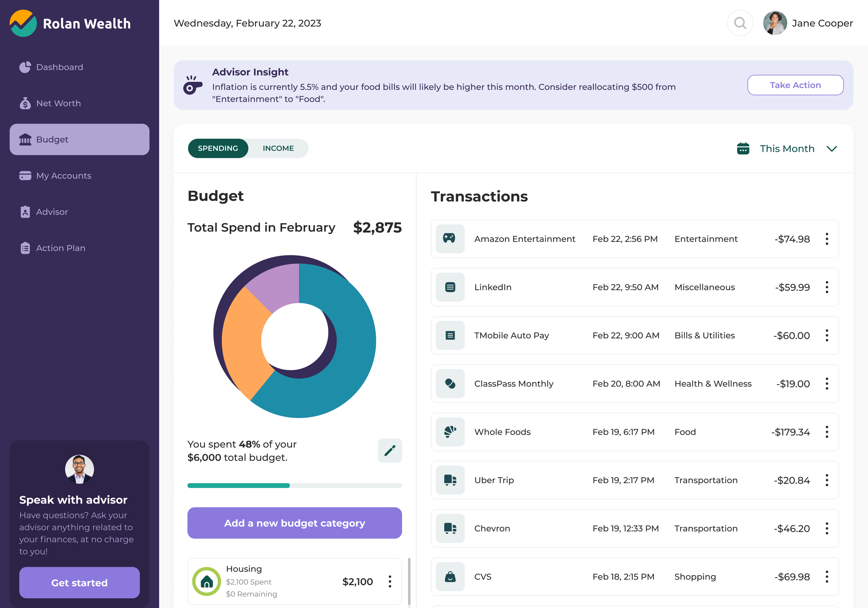Switch to the Income toggle
Viewport: 868px width, 608px height.
278,148
